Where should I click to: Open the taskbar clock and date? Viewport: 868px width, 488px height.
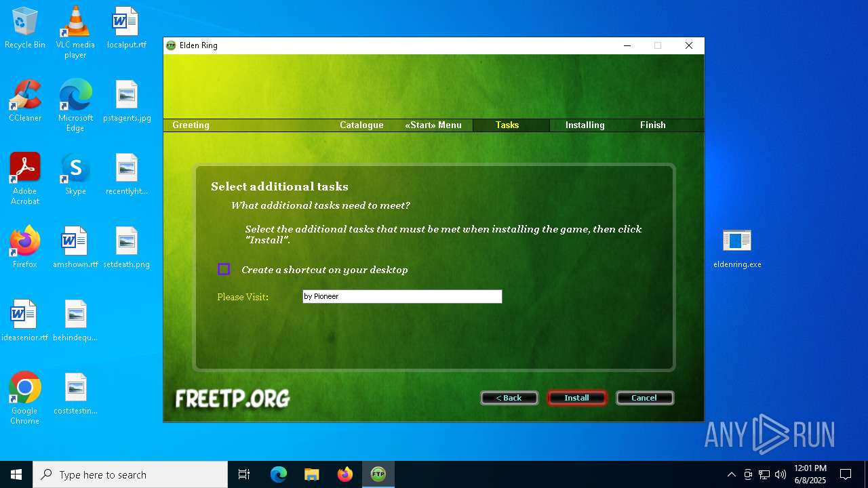point(810,474)
